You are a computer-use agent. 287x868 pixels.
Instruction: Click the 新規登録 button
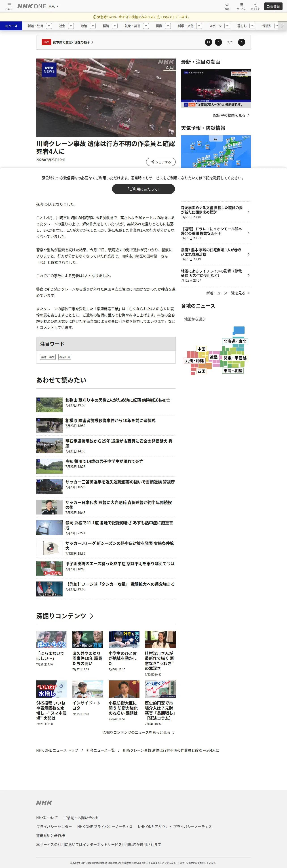273,6
